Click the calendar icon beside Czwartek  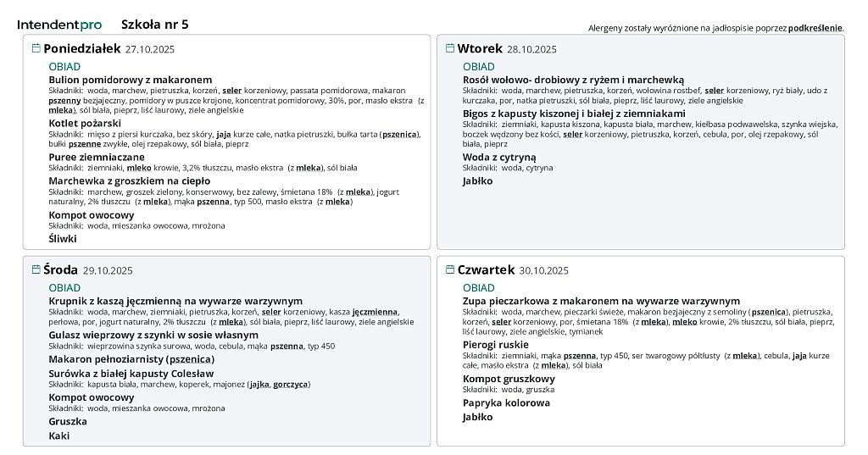tap(450, 269)
